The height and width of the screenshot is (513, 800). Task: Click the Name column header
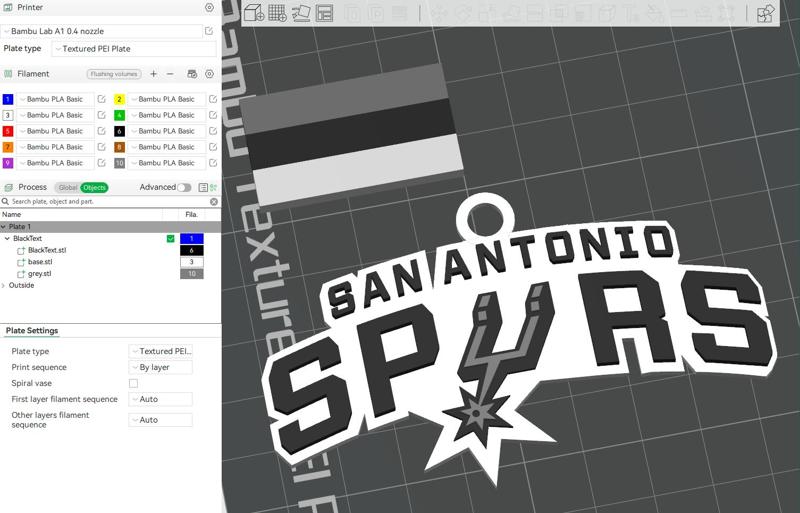click(11, 214)
